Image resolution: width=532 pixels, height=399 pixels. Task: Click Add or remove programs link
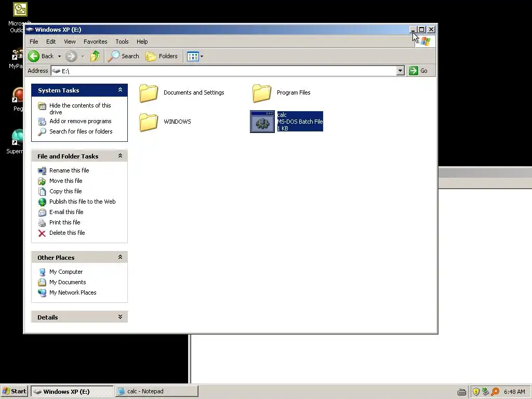pos(81,121)
